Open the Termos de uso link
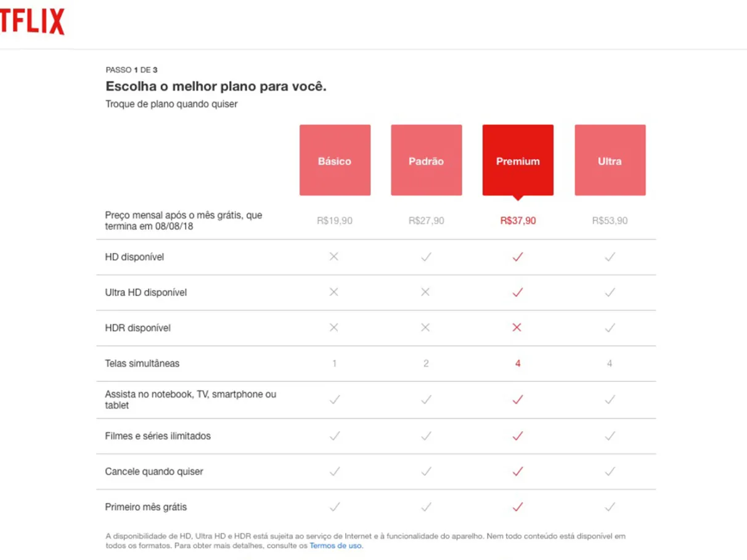Image resolution: width=747 pixels, height=560 pixels. [335, 545]
